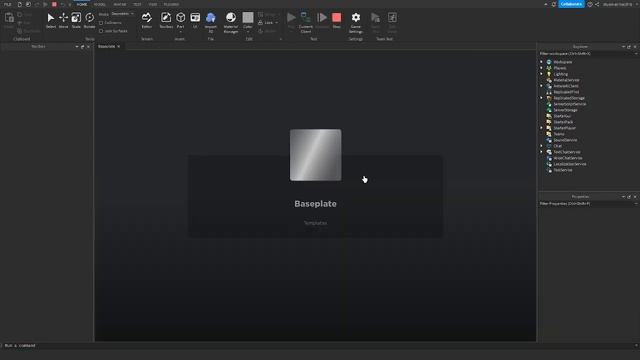The image size is (640, 360).
Task: Select MaterialService in Explorer
Action: pos(566,80)
